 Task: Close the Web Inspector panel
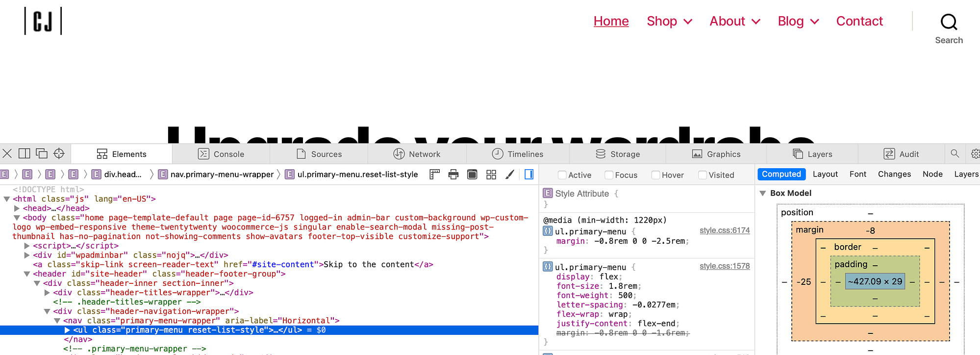pyautogui.click(x=7, y=153)
